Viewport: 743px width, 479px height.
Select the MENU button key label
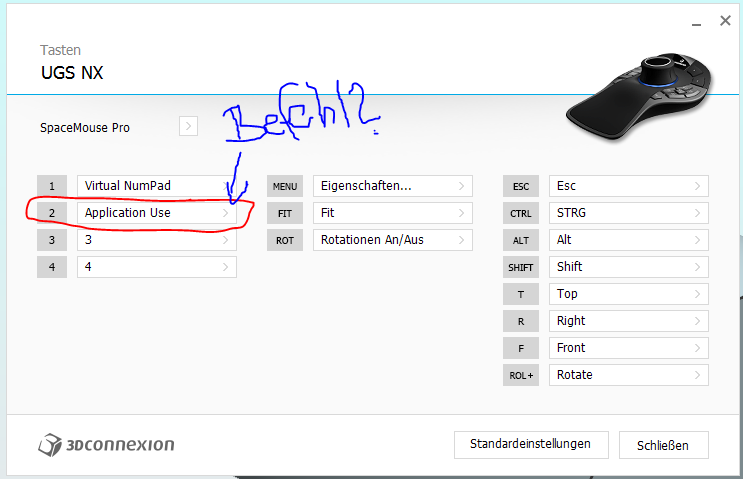(x=285, y=186)
